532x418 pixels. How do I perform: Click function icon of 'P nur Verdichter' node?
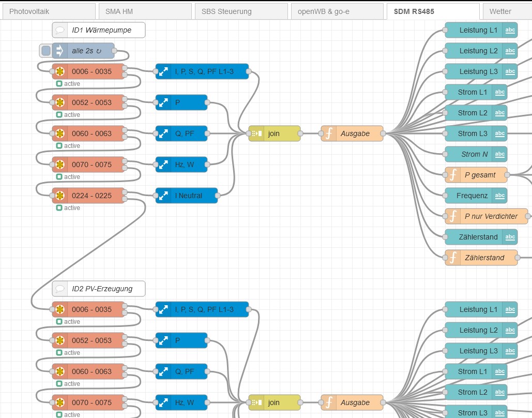452,216
